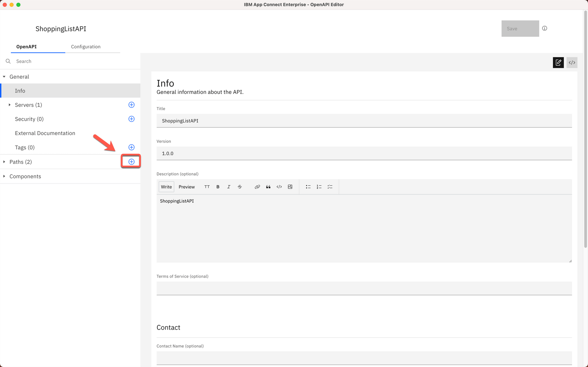
Task: Apply blockquote formatting in description
Action: click(x=268, y=187)
